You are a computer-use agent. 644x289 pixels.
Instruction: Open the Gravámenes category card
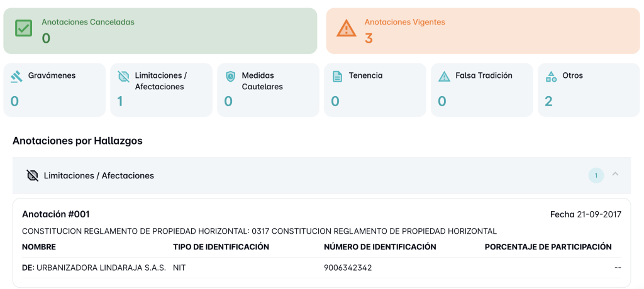[x=55, y=89]
